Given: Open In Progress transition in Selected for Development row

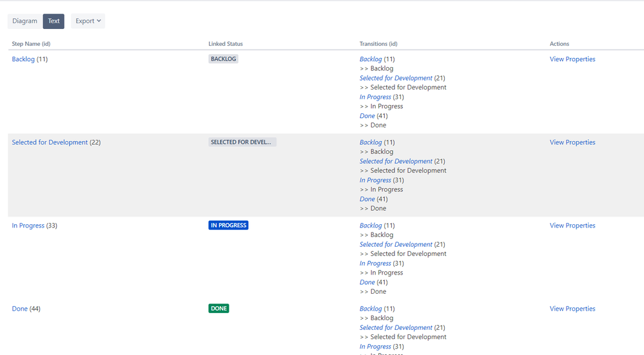Looking at the screenshot, I should [375, 180].
